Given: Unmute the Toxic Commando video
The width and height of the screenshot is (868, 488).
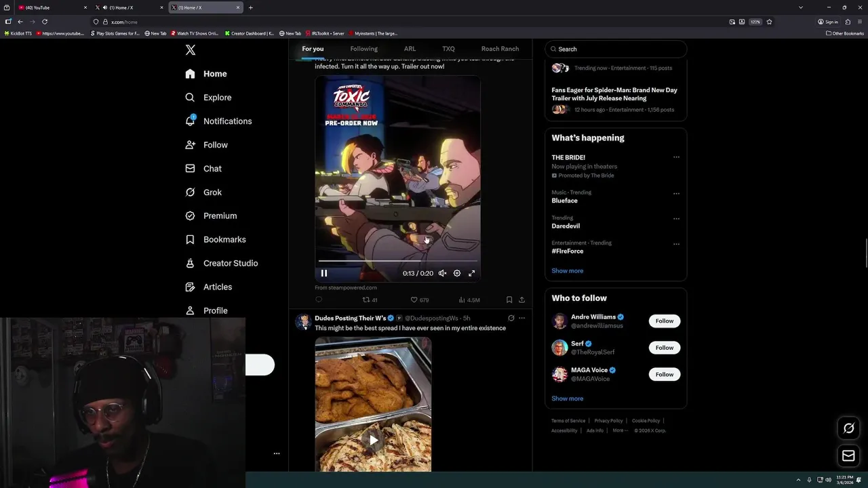Looking at the screenshot, I should tap(442, 273).
